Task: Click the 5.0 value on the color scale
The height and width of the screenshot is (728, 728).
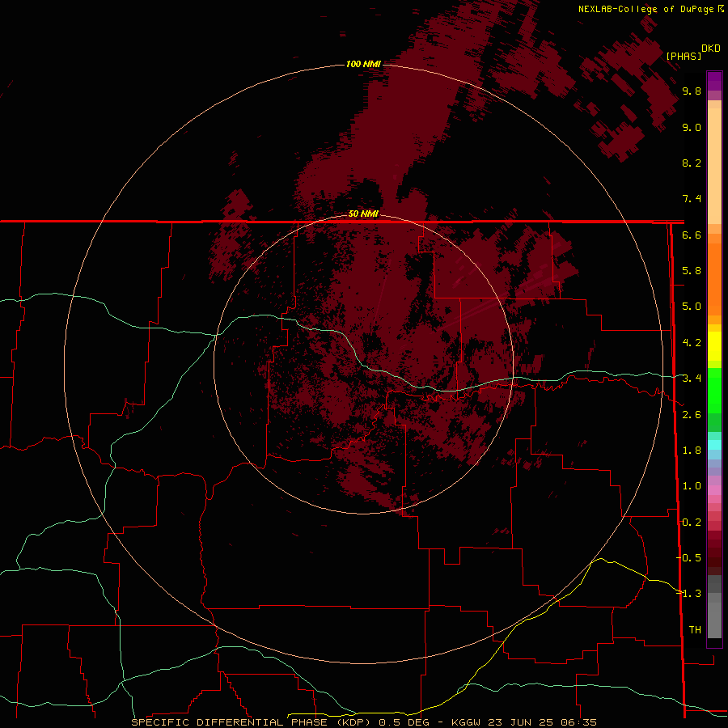Action: [x=692, y=307]
